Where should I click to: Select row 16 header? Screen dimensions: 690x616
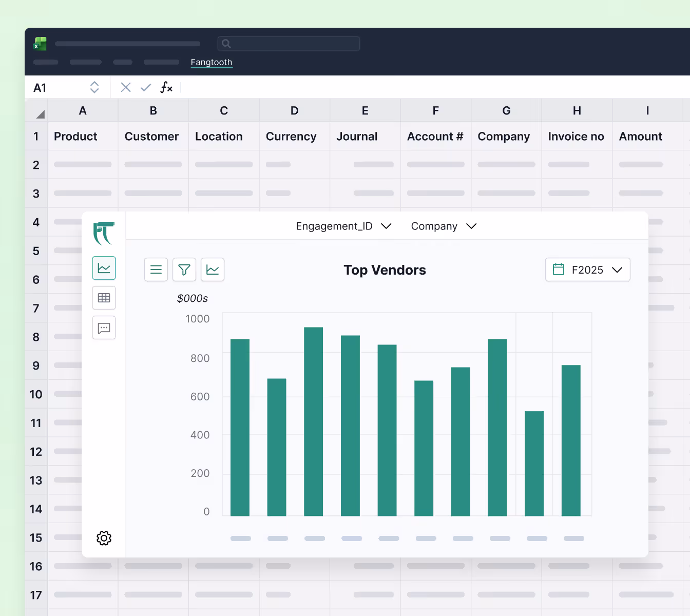point(36,566)
